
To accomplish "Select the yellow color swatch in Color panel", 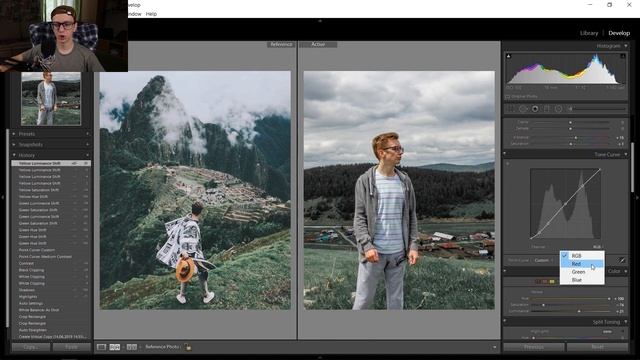I will tap(552, 282).
